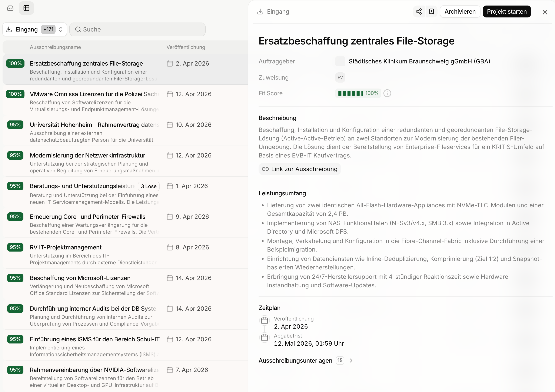Click the Abgabefrist calendar icon
This screenshot has height=392, width=555.
point(265,337)
